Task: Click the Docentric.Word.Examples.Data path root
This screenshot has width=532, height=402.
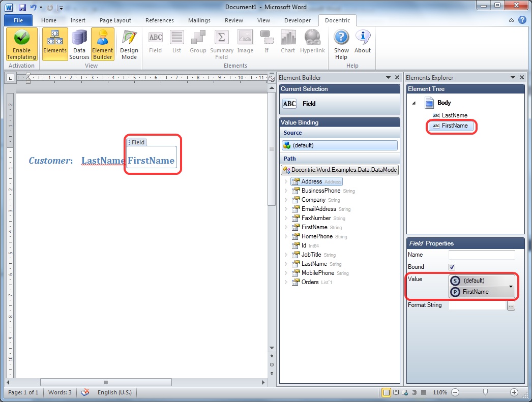Action: [x=340, y=170]
